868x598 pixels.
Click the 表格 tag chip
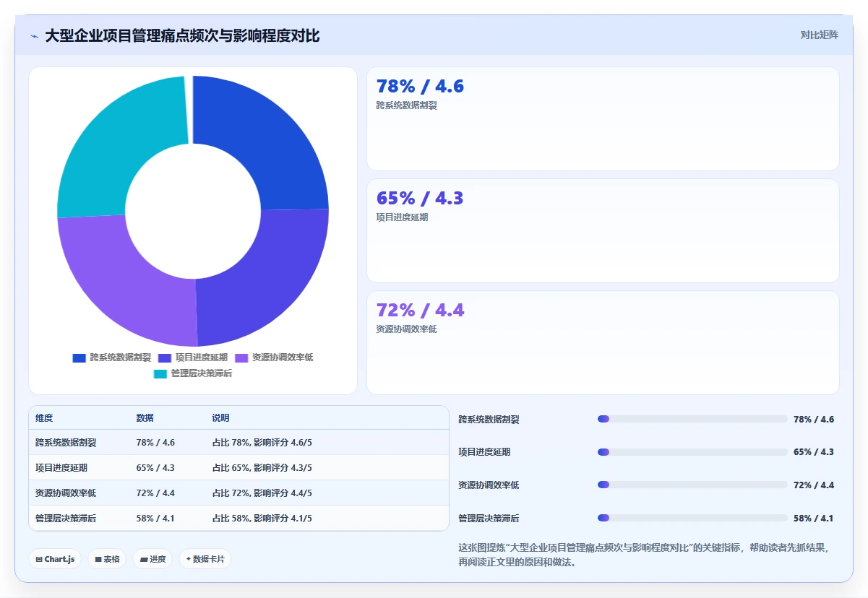tap(107, 559)
